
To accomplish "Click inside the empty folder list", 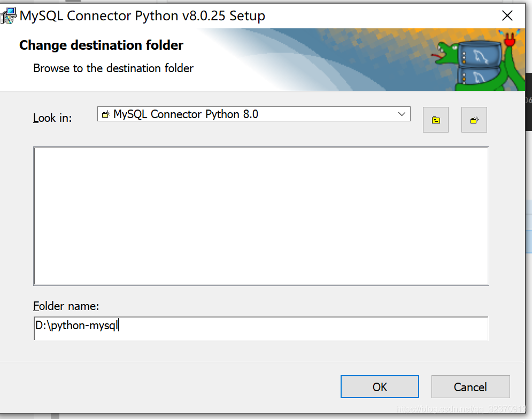I will (261, 216).
